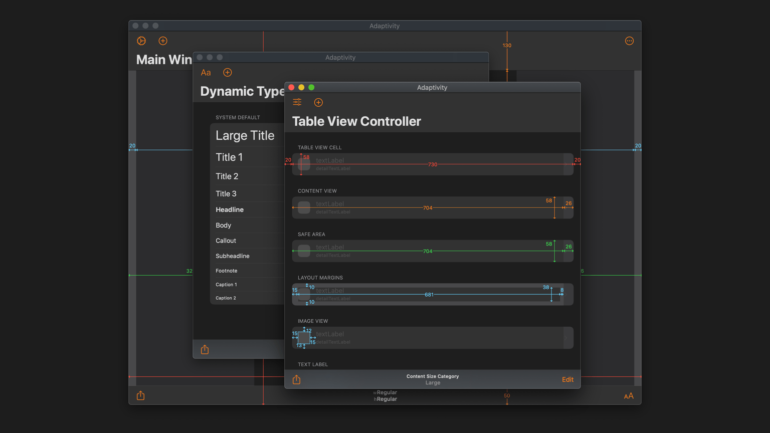
Task: Click the plus circle icon in Dynamic Type window
Action: 227,73
